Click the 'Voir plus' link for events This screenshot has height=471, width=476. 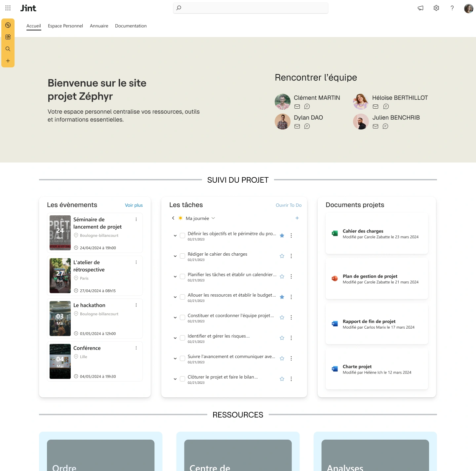click(134, 205)
